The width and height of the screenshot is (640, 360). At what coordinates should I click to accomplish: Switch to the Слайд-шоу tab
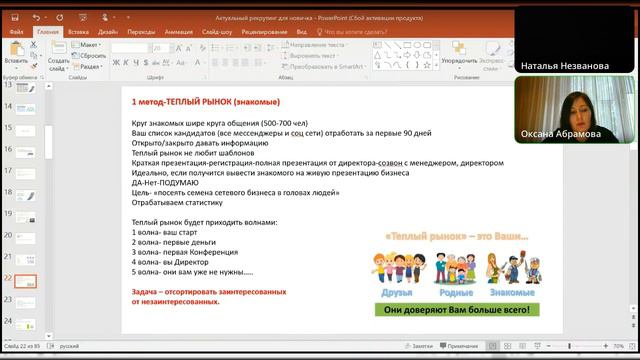coord(217,32)
